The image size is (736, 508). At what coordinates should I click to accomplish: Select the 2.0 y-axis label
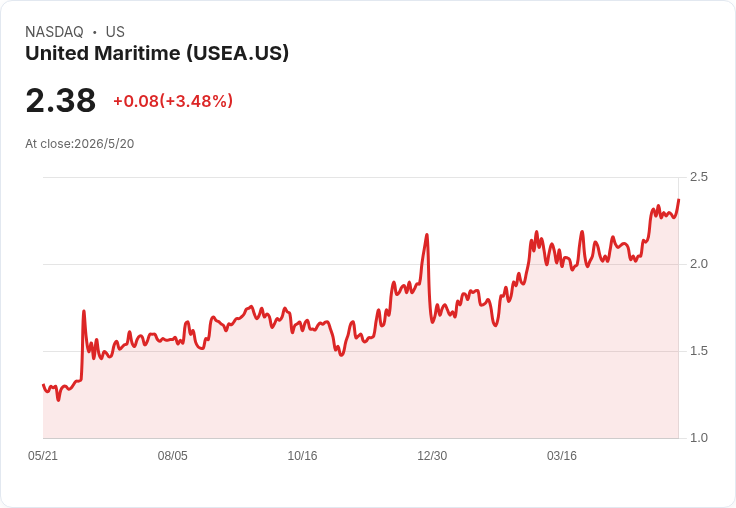pos(698,264)
